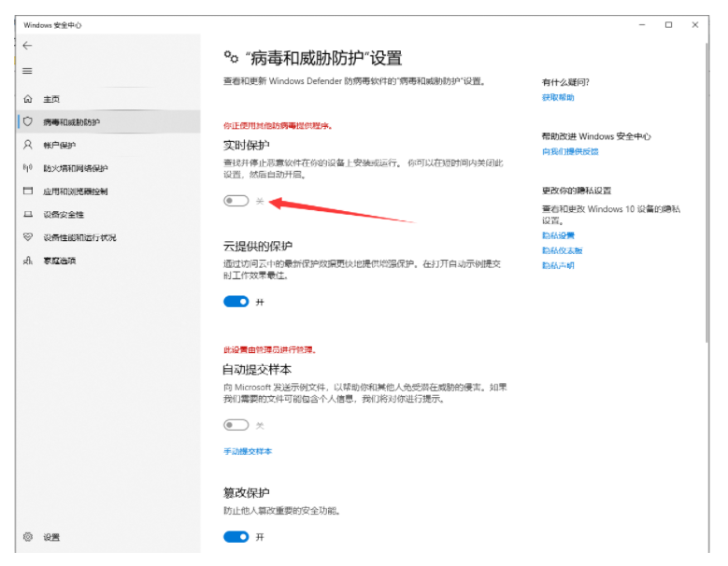Click the 更改你的隐私设置 heading
The image size is (728, 566).
(577, 191)
